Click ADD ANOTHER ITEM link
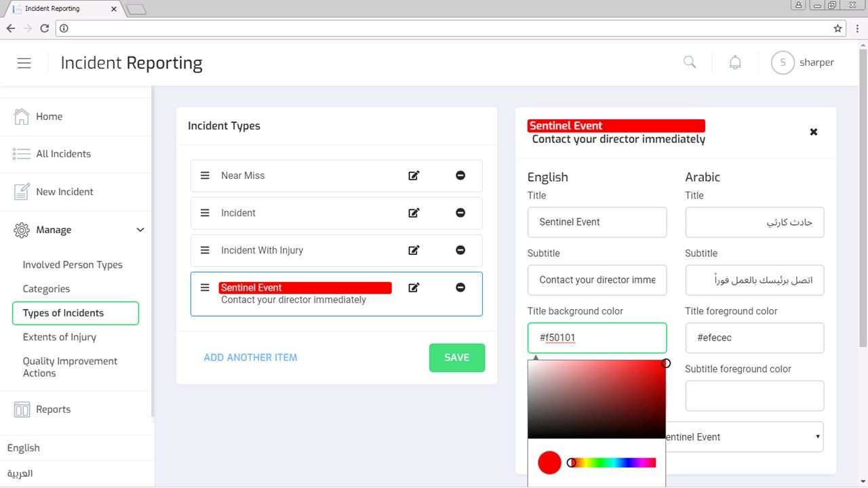Viewport: 868px width, 488px height. tap(250, 357)
